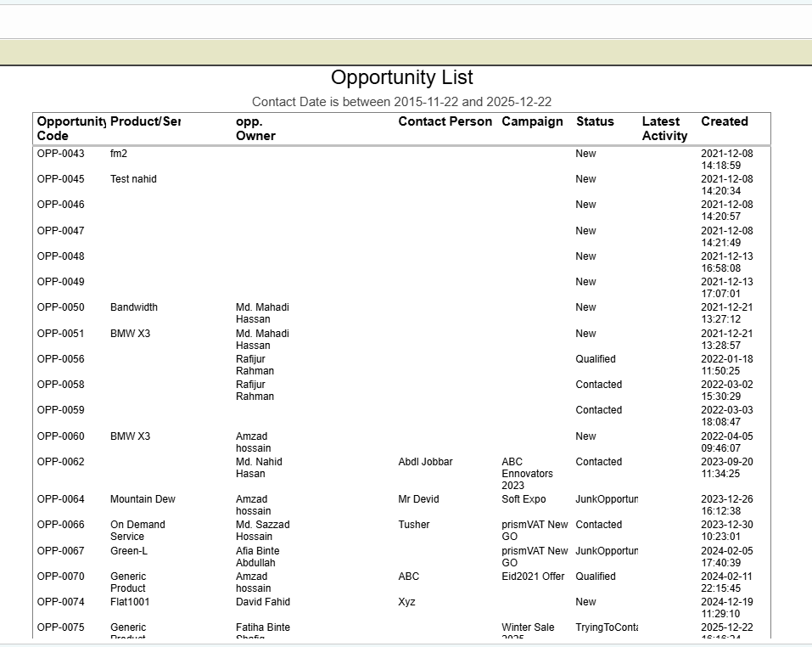This screenshot has width=812, height=647.
Task: Select the Contact Date filter description text
Action: [x=402, y=102]
